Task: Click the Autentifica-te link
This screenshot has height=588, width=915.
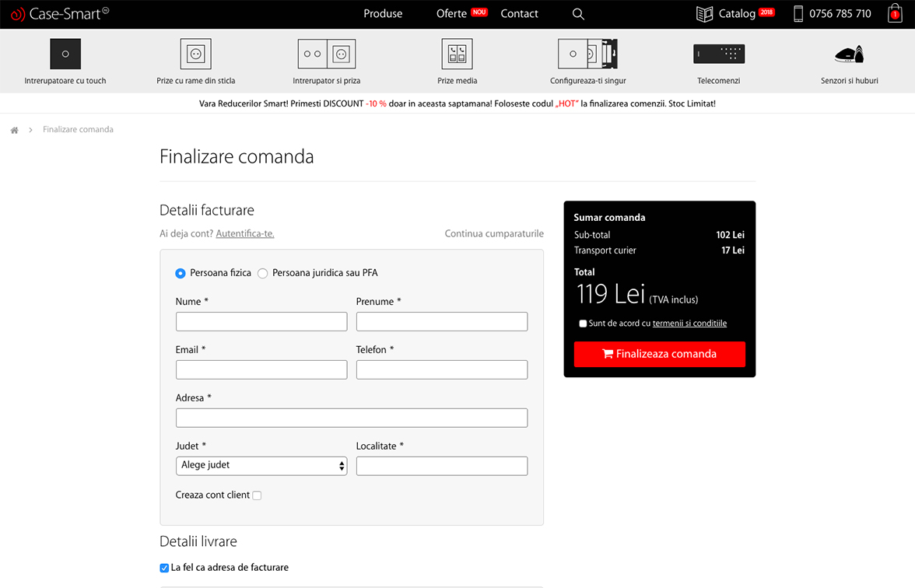Action: (x=244, y=233)
